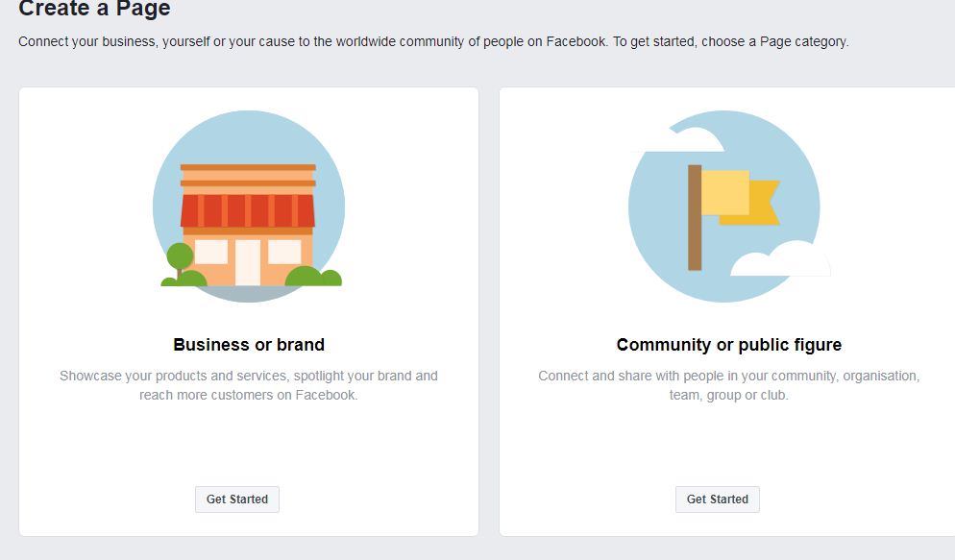Click empty space in the Community card

(728, 447)
